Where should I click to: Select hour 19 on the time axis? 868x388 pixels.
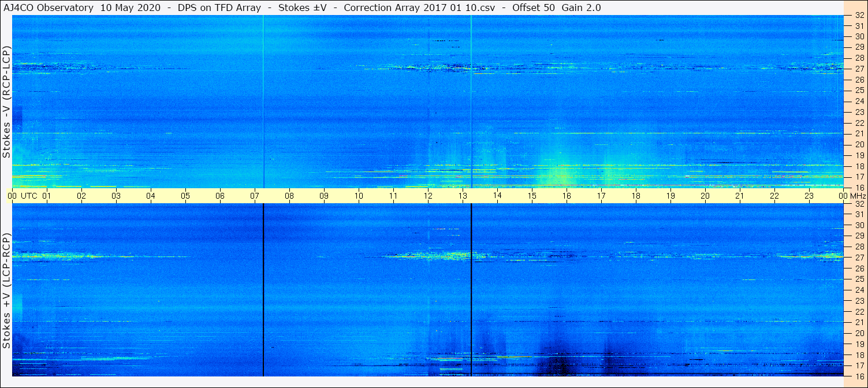pos(670,196)
